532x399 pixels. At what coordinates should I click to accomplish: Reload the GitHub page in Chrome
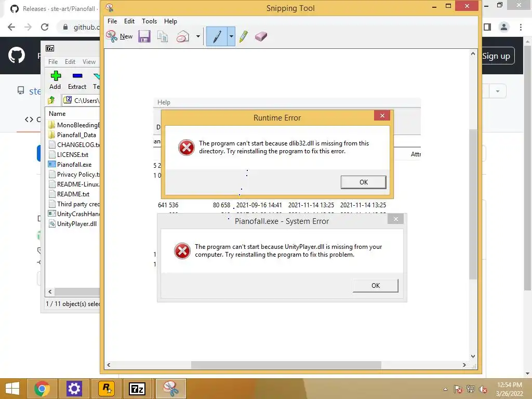point(45,27)
